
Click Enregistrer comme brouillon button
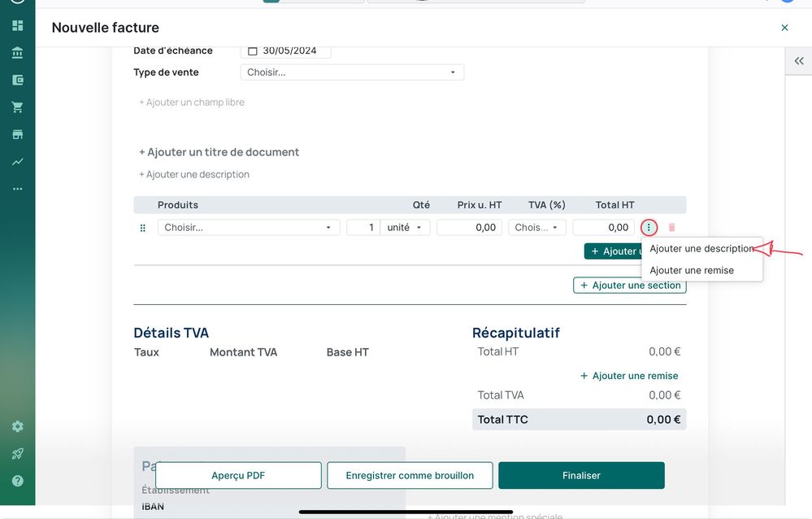(410, 476)
